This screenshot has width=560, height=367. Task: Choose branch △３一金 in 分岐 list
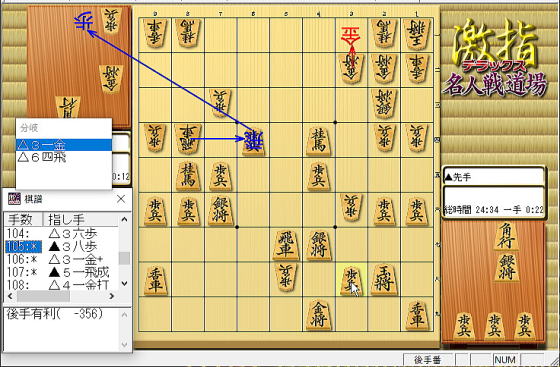(64, 145)
